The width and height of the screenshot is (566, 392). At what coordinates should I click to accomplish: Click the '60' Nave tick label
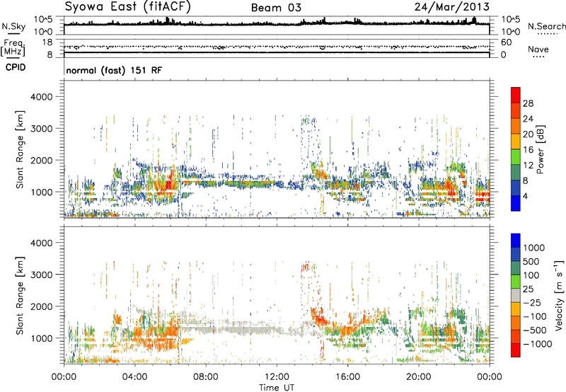[x=506, y=42]
